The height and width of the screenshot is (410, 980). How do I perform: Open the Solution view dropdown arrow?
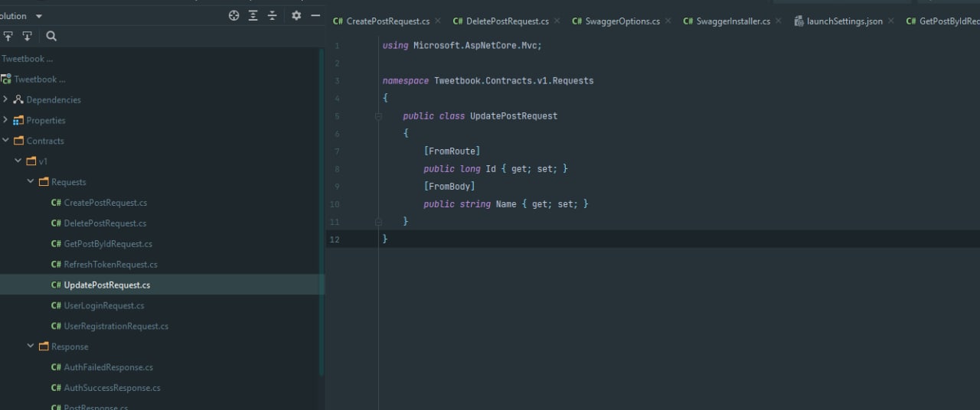(39, 16)
